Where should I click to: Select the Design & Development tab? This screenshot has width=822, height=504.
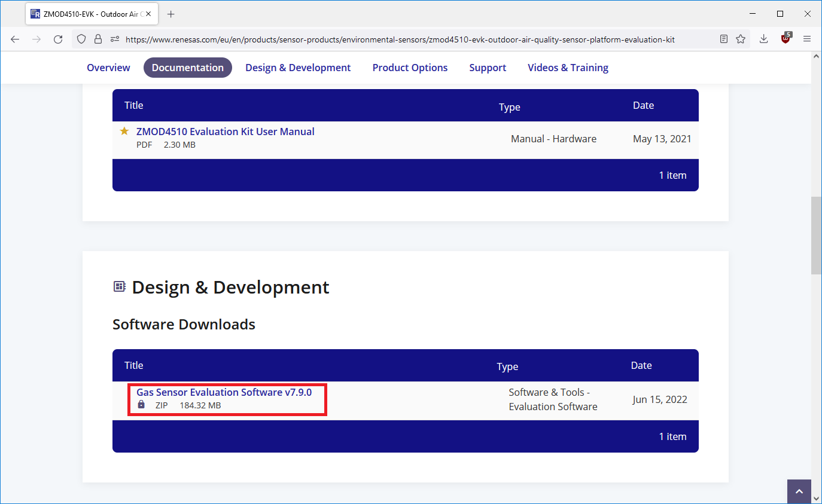298,68
